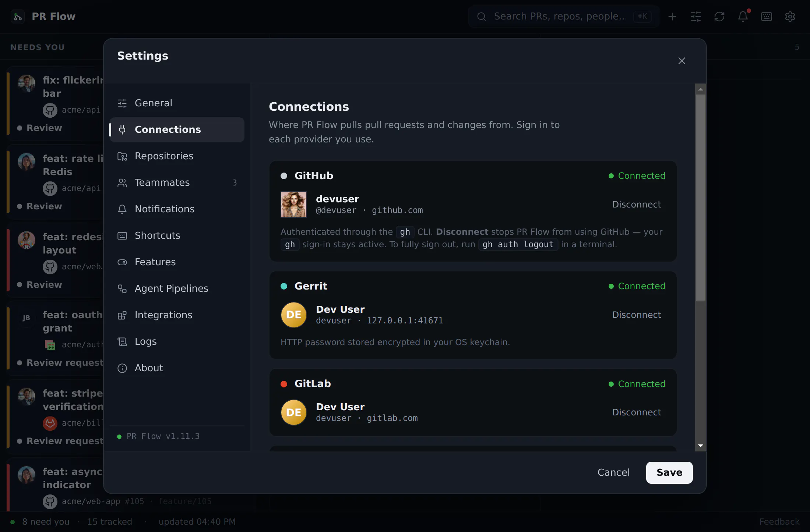
Task: Click the 'PR Flow v1.11.3' version text
Action: pyautogui.click(x=163, y=436)
